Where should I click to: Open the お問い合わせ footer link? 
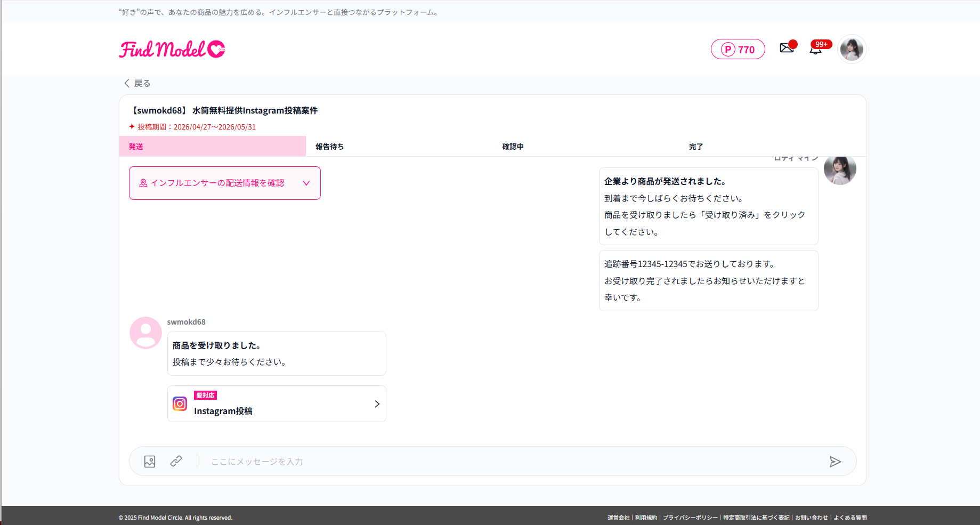[x=812, y=518]
